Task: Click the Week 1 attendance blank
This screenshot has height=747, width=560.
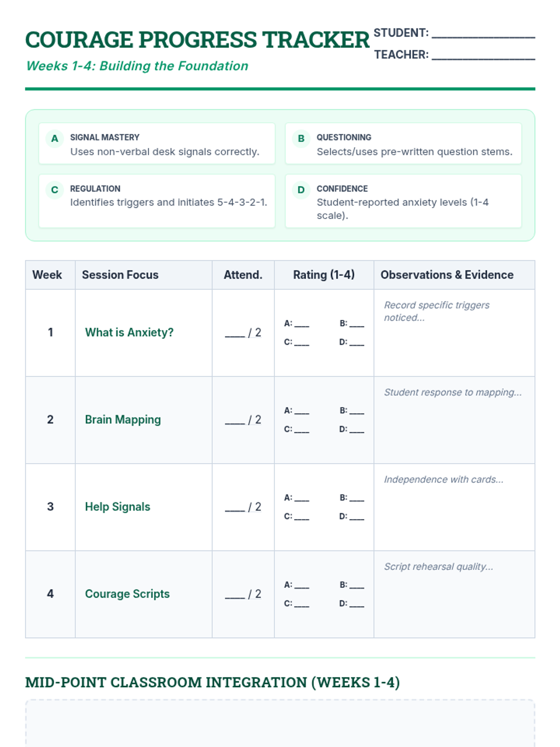Action: point(235,333)
